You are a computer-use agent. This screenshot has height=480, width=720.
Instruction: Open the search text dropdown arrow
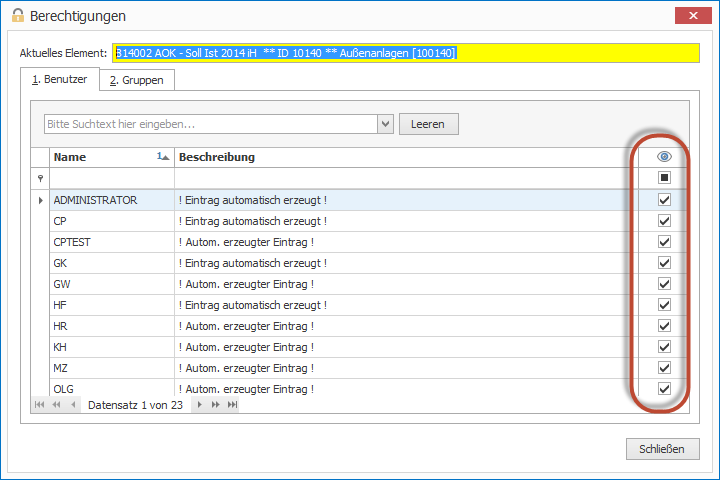(385, 124)
